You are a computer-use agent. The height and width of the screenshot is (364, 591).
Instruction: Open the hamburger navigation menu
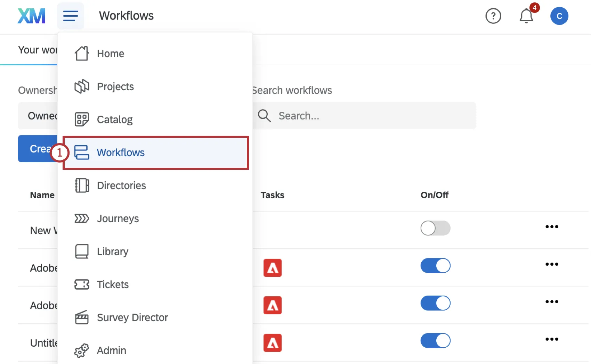(71, 16)
